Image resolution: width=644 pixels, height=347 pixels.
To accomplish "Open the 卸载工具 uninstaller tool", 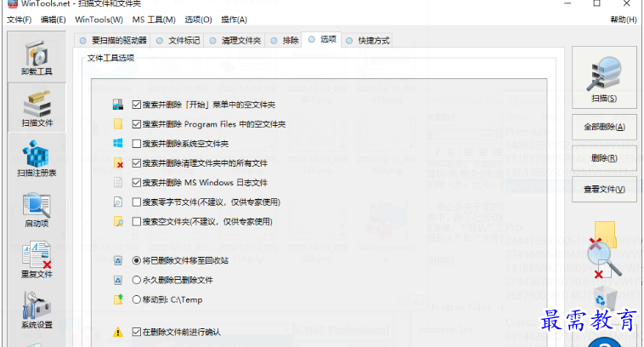I will click(37, 57).
